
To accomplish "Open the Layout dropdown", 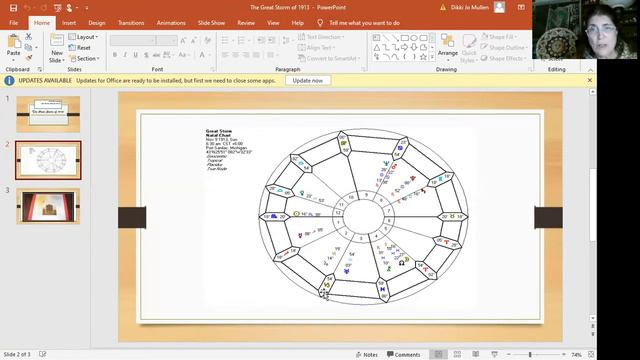I will (x=83, y=37).
